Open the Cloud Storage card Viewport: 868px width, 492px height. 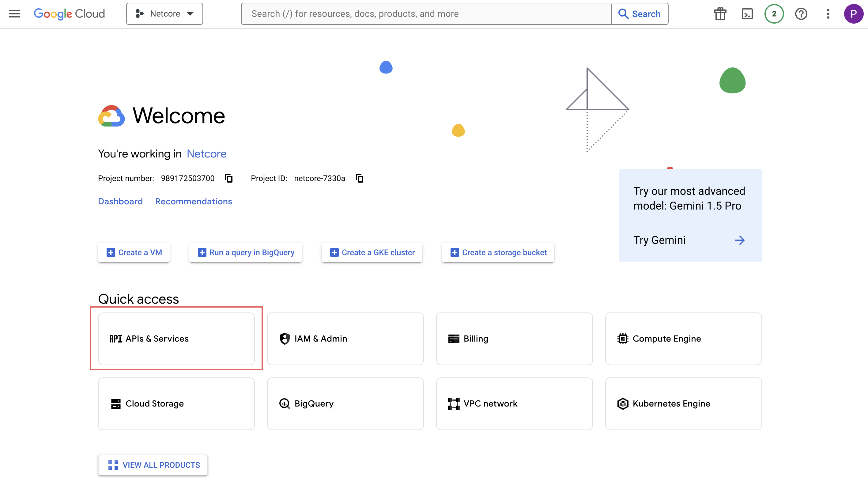point(176,403)
